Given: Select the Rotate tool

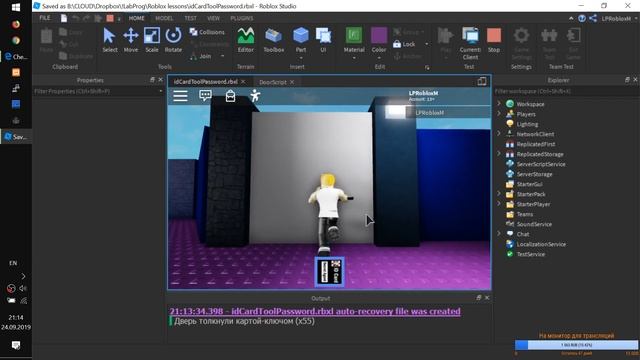Looking at the screenshot, I should pyautogui.click(x=173, y=40).
